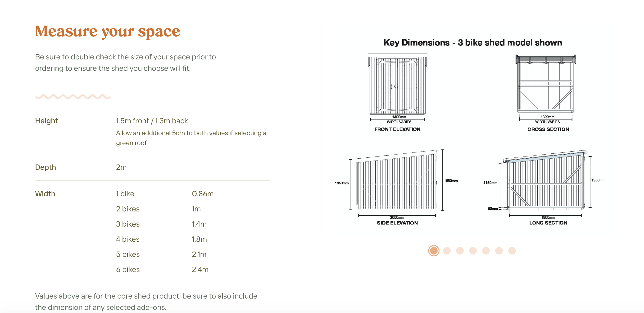Click the Measure your space heading

[108, 32]
